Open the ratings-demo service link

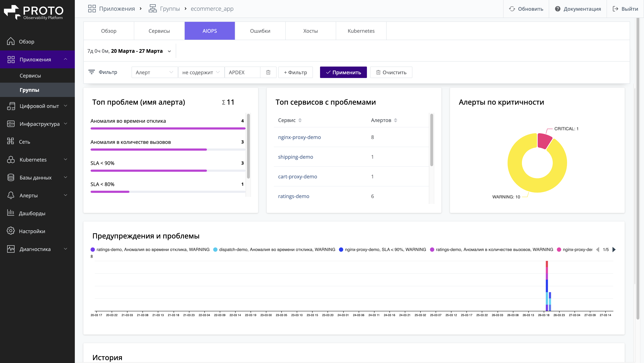294,196
